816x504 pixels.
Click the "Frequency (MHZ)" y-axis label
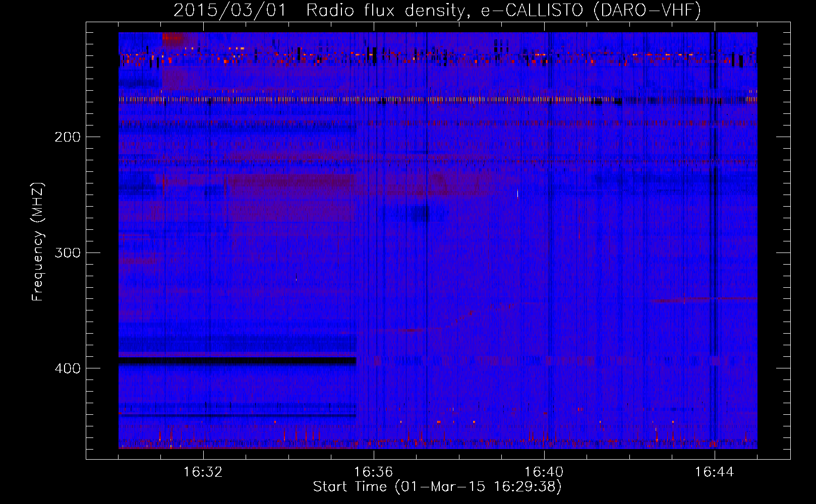point(38,242)
